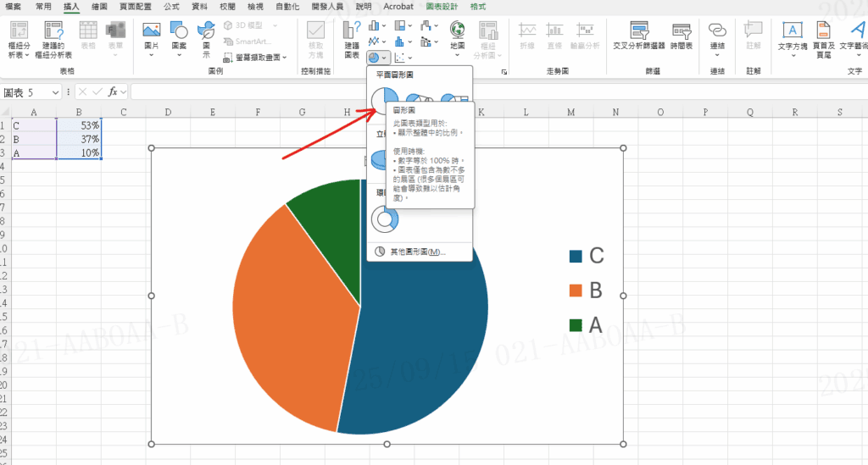Click the 建議圖表 recommended charts icon

[x=352, y=40]
